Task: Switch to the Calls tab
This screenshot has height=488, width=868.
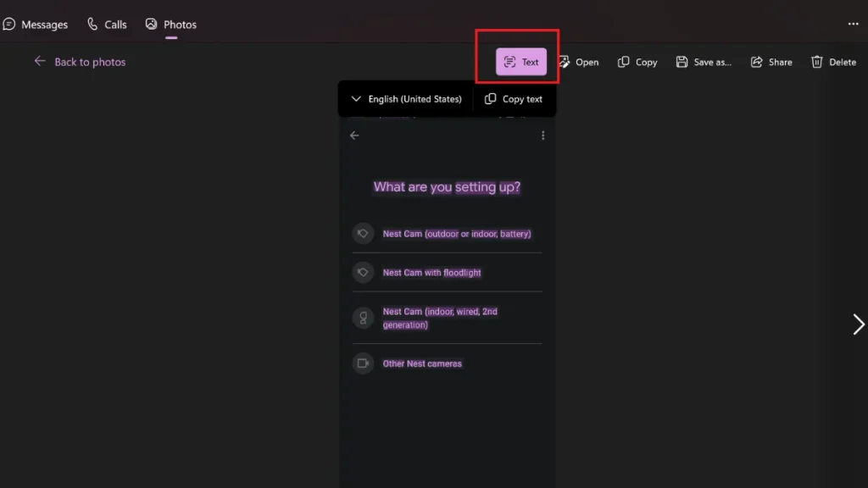Action: click(x=107, y=25)
